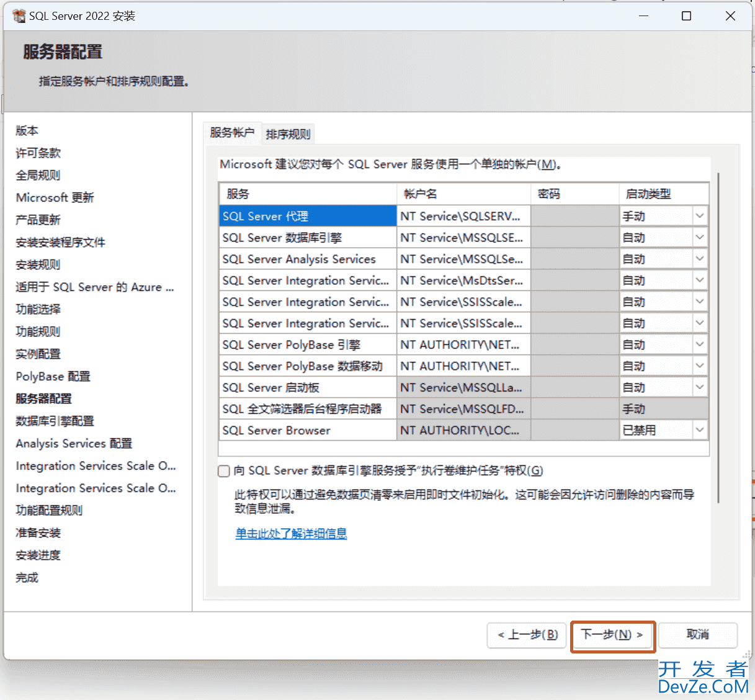Click the 帐户名 column header

[463, 194]
